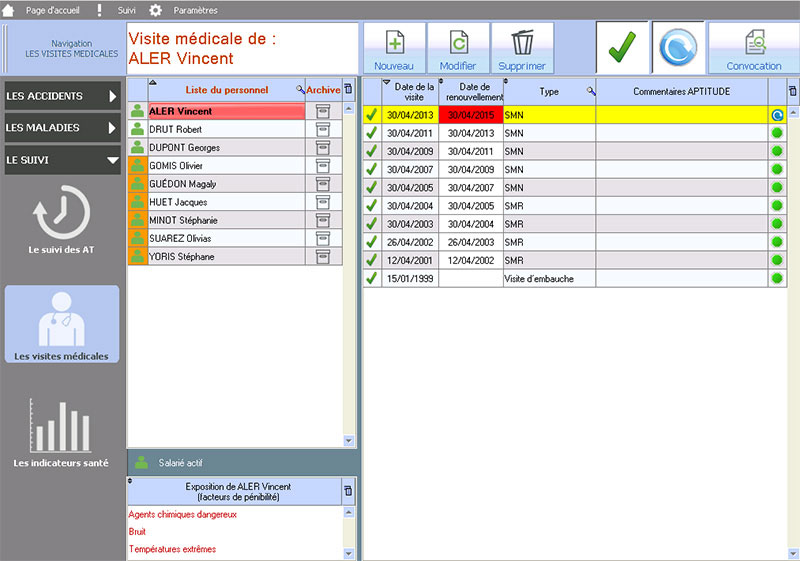Image resolution: width=800 pixels, height=561 pixels.
Task: Open the Suivi menu
Action: pyautogui.click(x=127, y=10)
